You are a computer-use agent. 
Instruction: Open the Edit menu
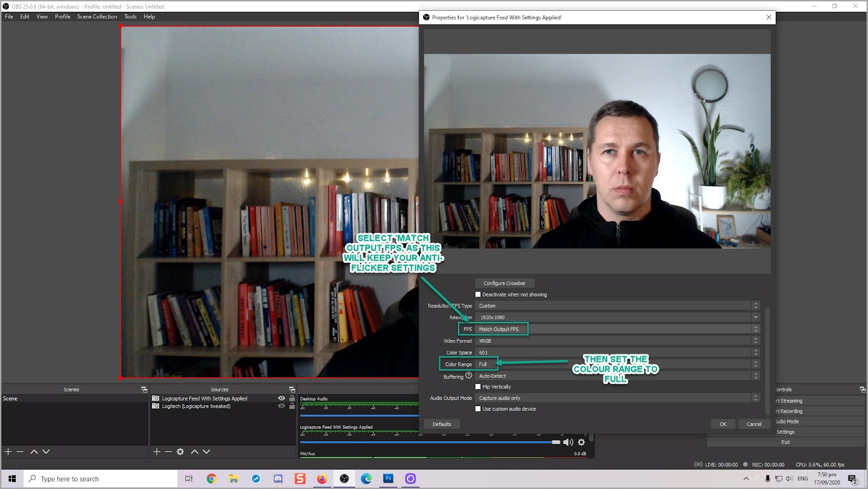click(x=25, y=17)
